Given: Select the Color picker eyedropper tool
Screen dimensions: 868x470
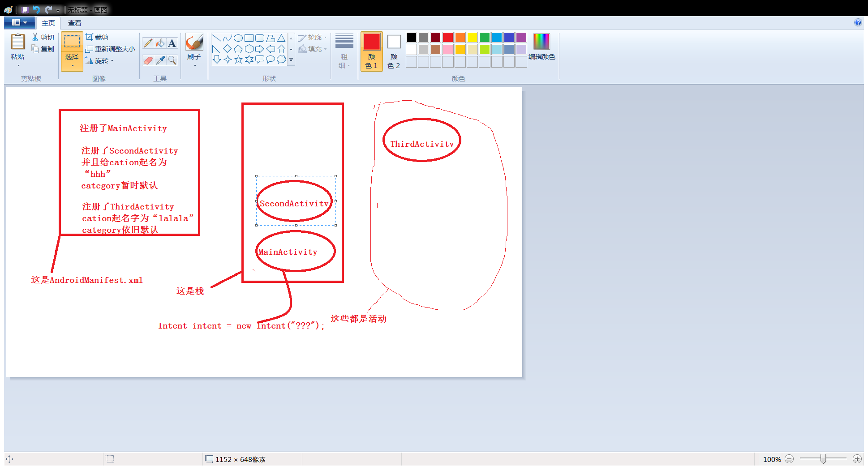Looking at the screenshot, I should click(x=160, y=60).
